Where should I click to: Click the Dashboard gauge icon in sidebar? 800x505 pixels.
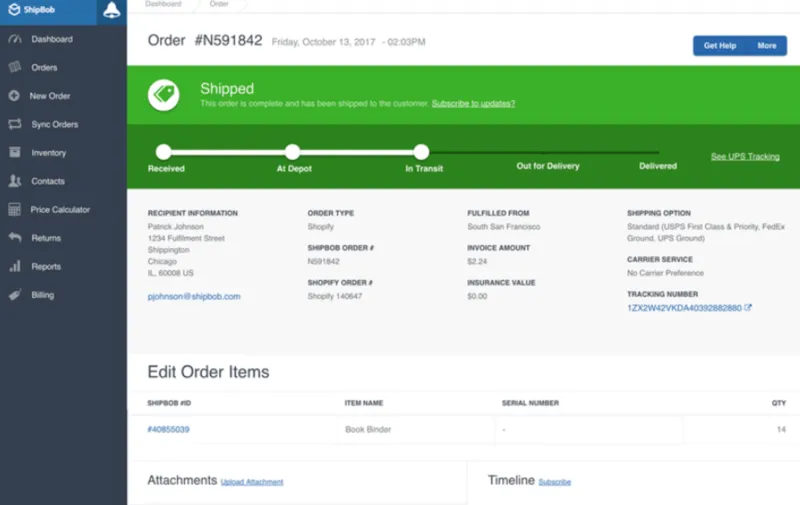(14, 39)
